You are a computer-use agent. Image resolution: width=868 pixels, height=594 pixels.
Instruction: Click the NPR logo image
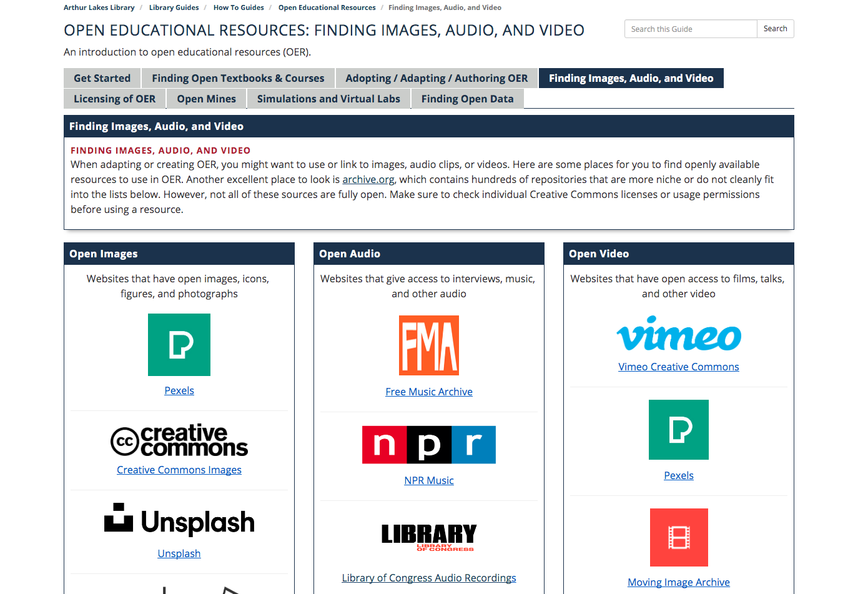click(429, 445)
